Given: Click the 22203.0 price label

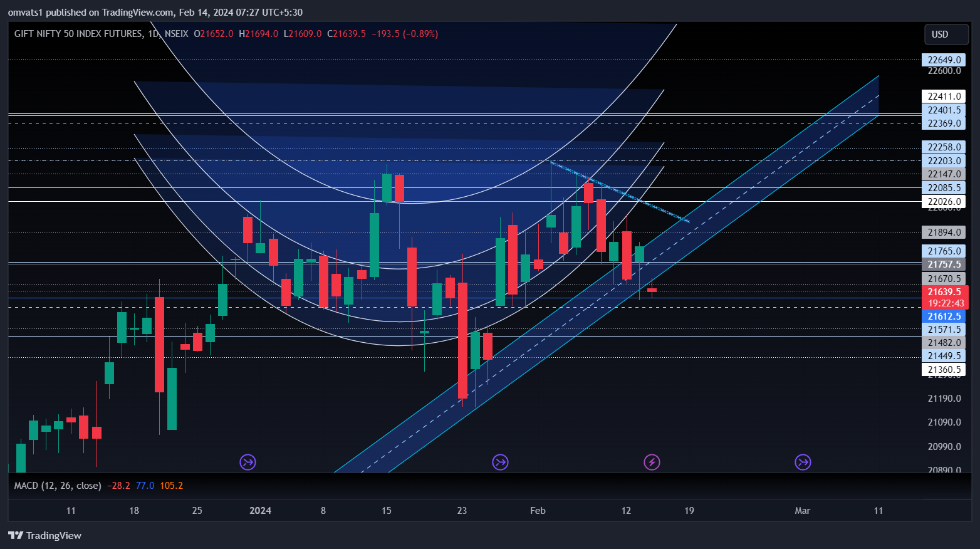Looking at the screenshot, I should click(x=944, y=161).
